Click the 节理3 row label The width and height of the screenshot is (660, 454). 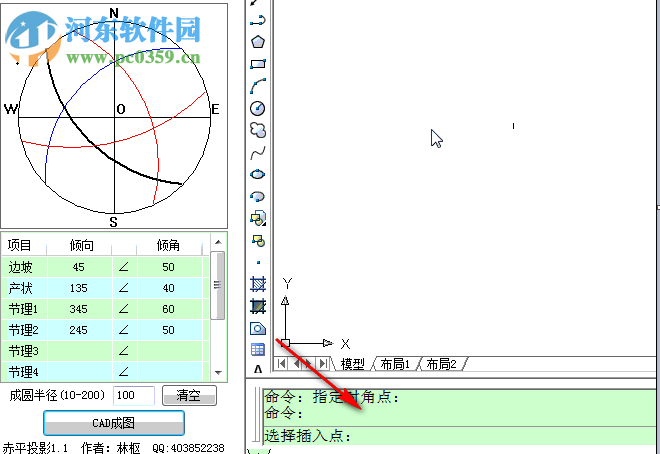[24, 351]
